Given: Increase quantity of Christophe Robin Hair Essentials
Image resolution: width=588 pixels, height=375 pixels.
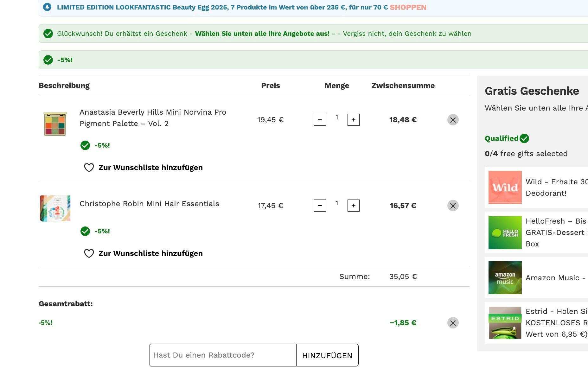Looking at the screenshot, I should [354, 206].
